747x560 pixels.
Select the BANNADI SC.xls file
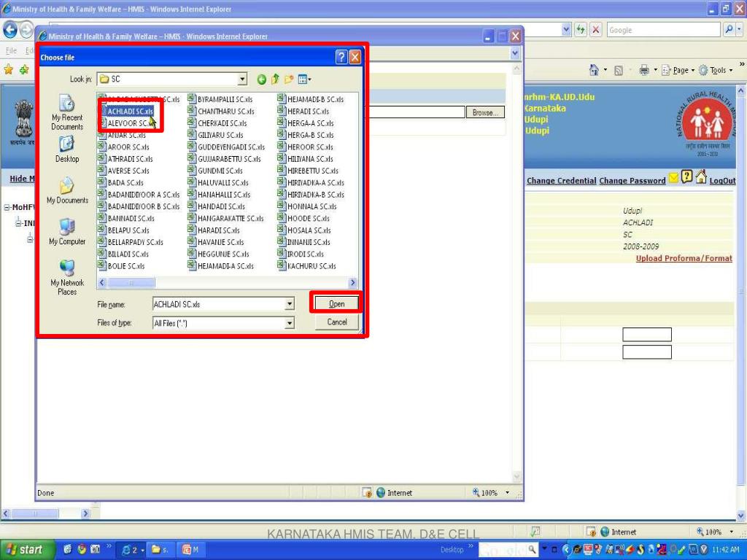tap(126, 219)
